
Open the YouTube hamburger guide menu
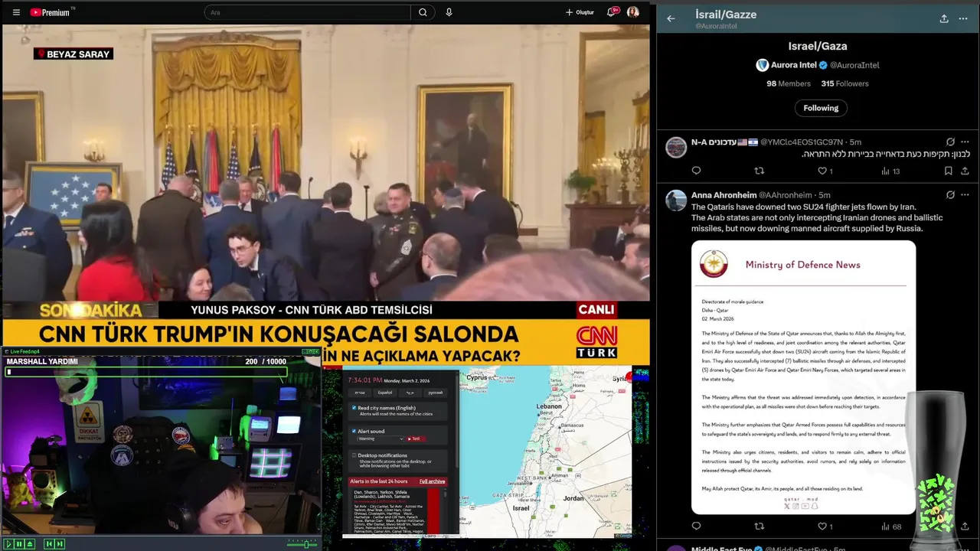[x=16, y=12]
